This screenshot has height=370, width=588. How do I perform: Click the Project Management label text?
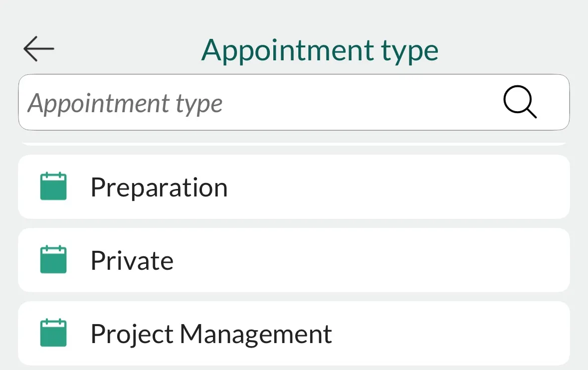click(x=211, y=334)
